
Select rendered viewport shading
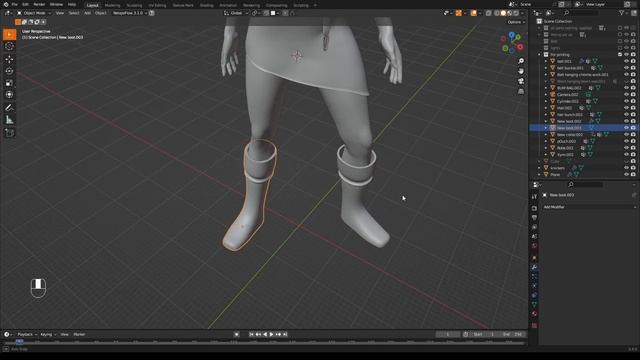coord(516,13)
